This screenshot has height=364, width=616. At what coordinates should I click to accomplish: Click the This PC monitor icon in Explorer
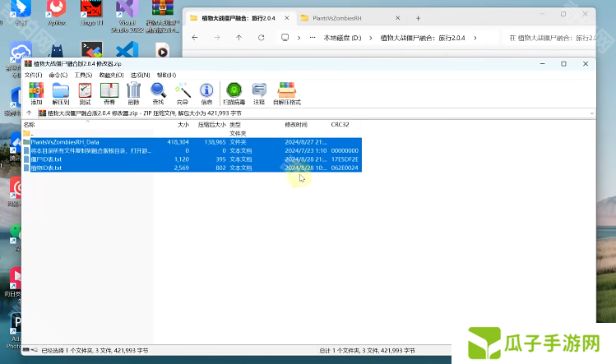(285, 37)
